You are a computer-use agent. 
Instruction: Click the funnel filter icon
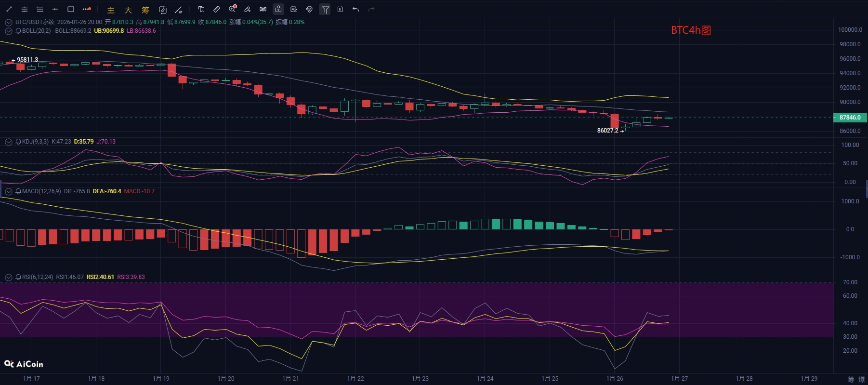coord(325,9)
